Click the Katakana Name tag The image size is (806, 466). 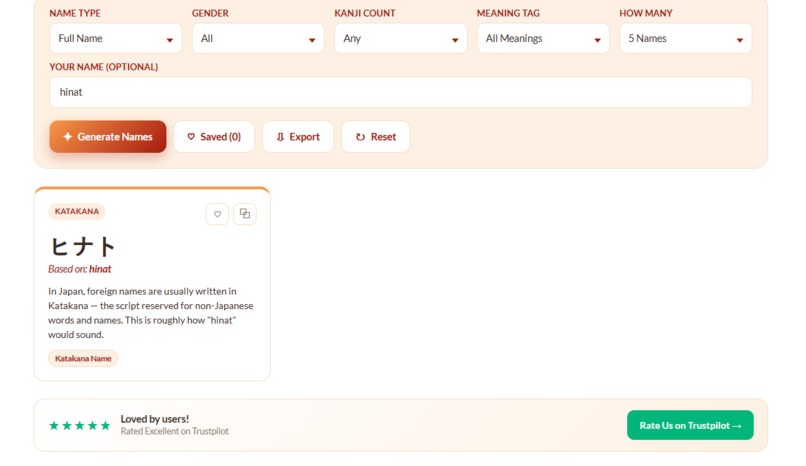pyautogui.click(x=83, y=359)
